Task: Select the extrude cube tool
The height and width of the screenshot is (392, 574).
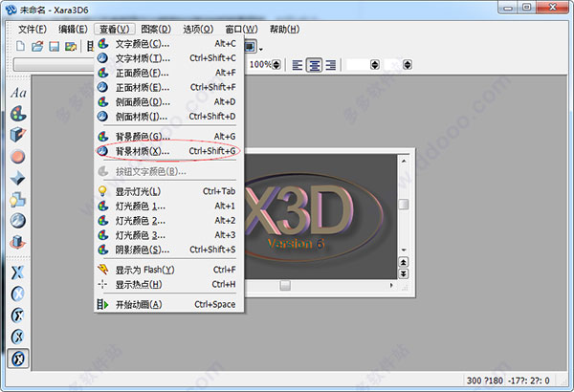Action: (x=18, y=135)
